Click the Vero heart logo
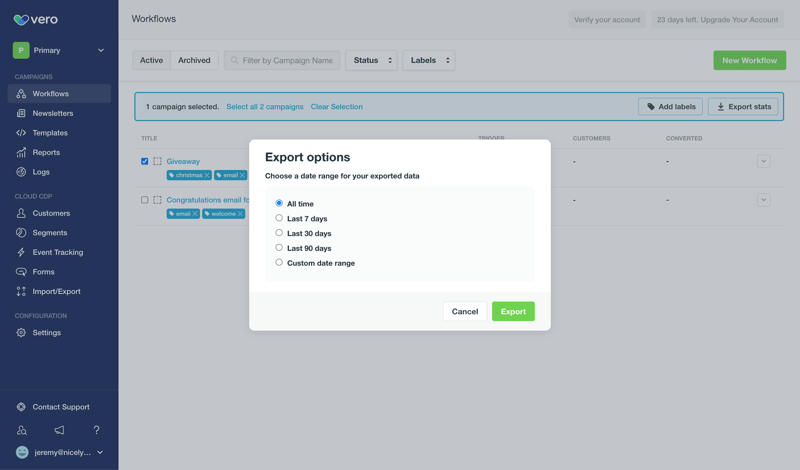800x470 pixels. [21, 19]
